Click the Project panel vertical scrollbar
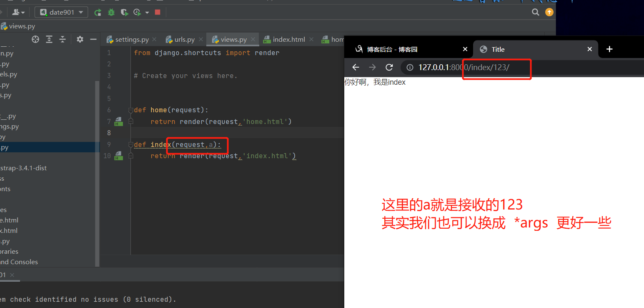The image size is (644, 308). (98, 173)
